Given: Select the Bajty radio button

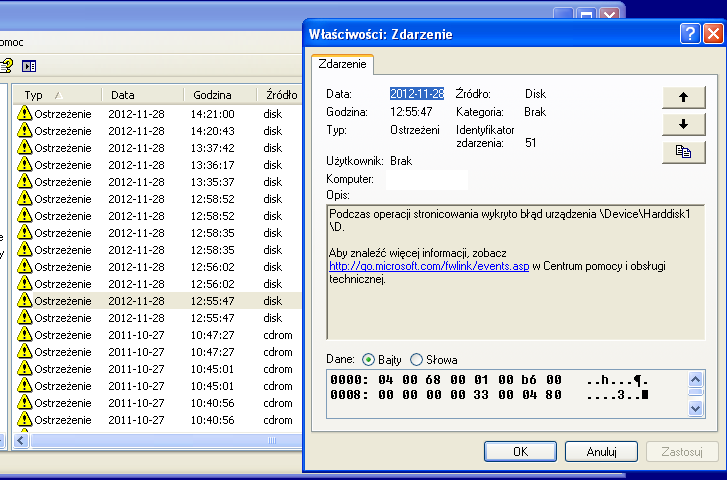Looking at the screenshot, I should [x=368, y=359].
